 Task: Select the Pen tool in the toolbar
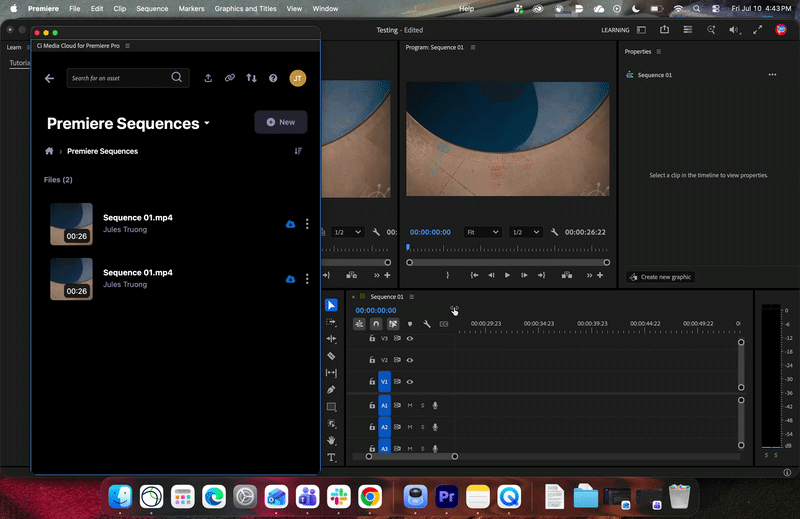[331, 390]
